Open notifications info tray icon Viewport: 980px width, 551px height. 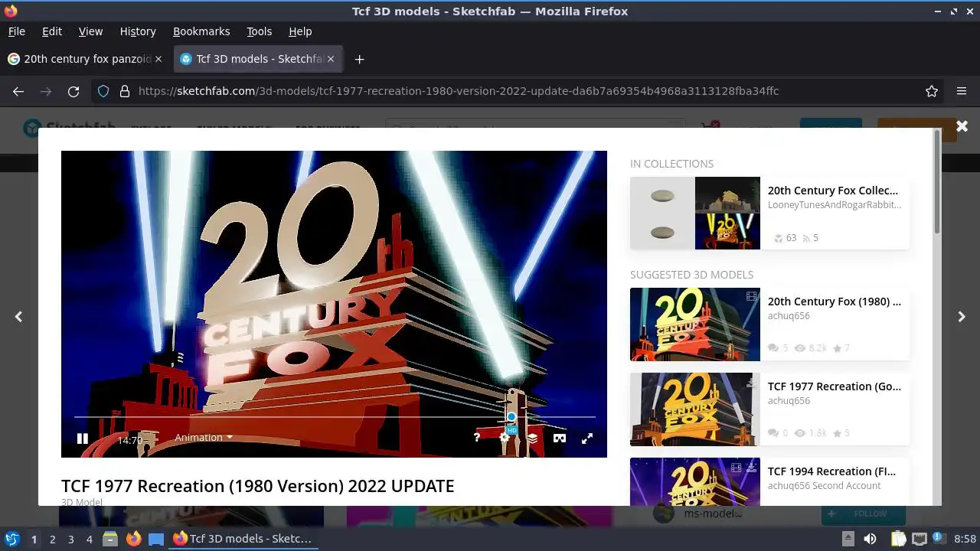click(x=939, y=539)
